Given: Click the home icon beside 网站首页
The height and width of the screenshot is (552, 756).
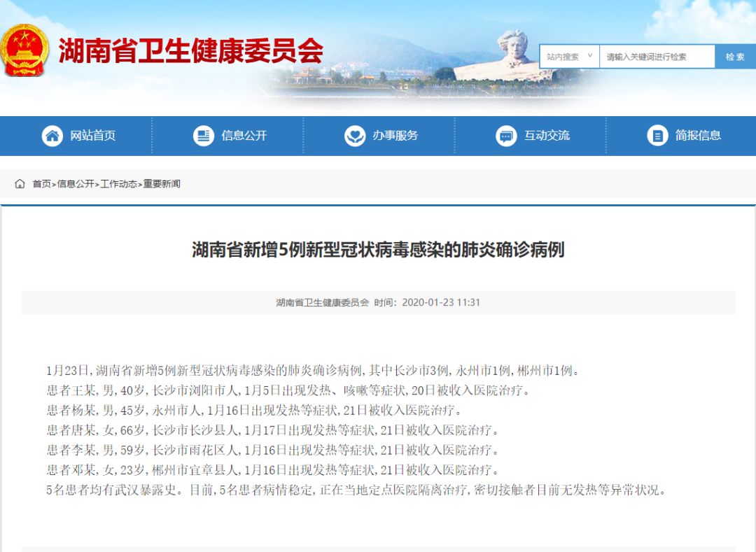Looking at the screenshot, I should point(52,135).
